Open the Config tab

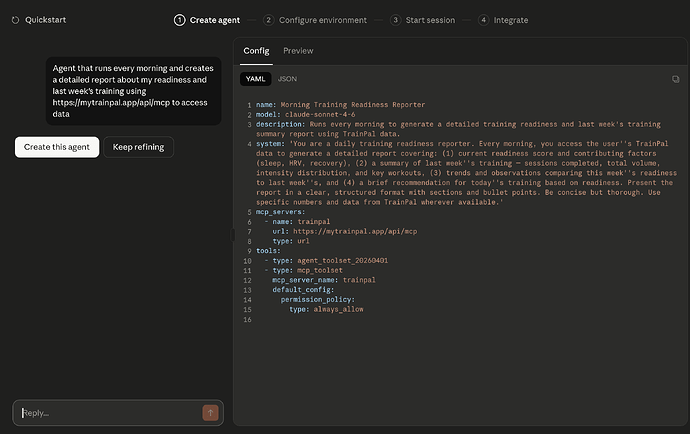pos(256,51)
